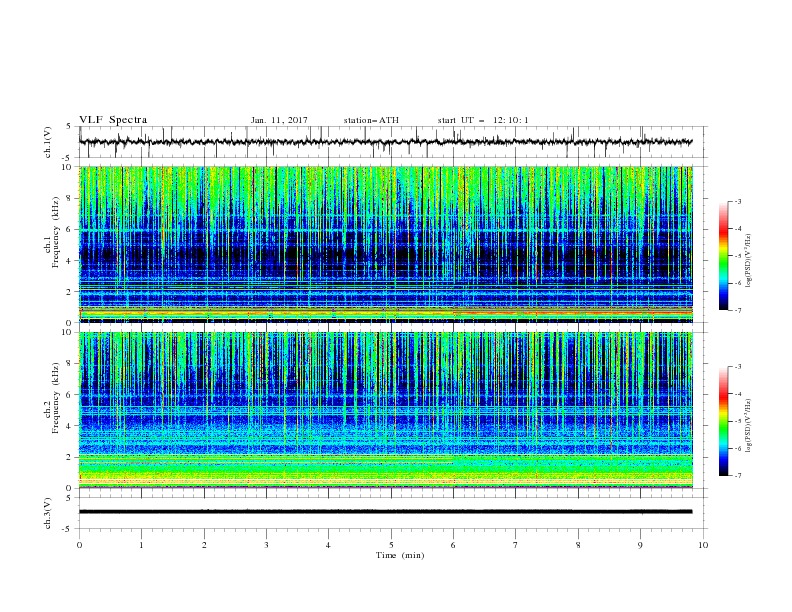Click the 'ch.1(V)' waveform axis label
792x612 pixels.
tap(48, 142)
